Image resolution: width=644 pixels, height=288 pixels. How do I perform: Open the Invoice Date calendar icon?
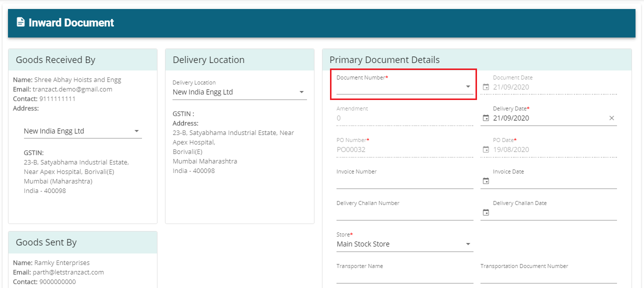coord(485,181)
